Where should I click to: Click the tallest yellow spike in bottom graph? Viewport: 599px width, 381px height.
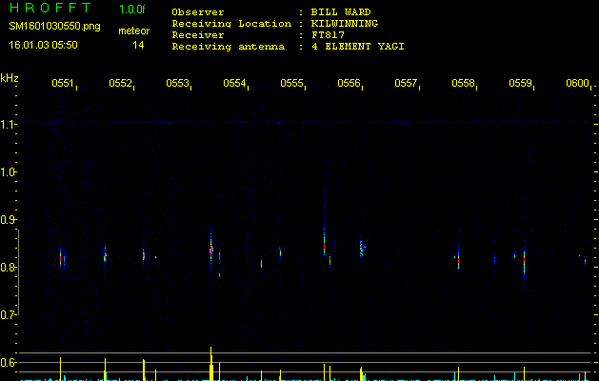(x=211, y=363)
